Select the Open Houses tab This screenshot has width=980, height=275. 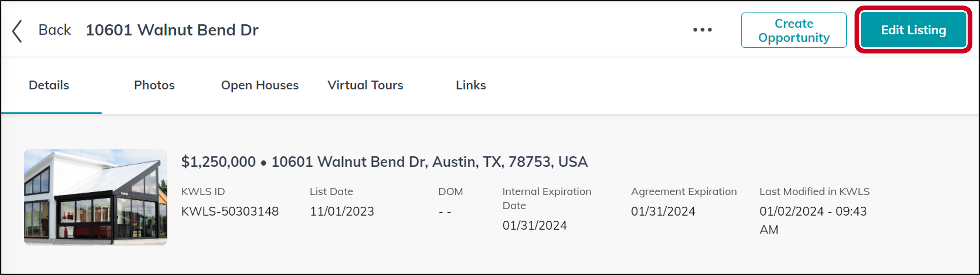[260, 85]
